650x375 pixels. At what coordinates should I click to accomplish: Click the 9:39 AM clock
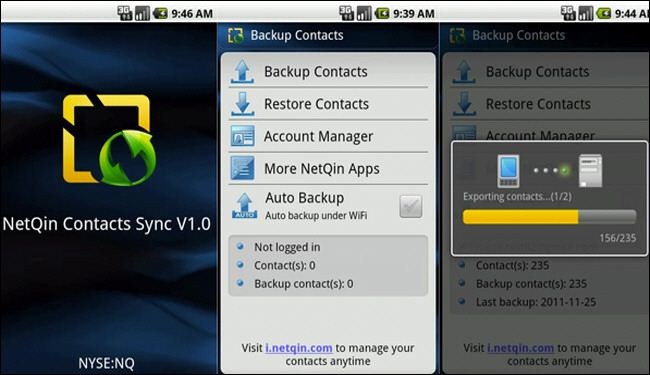point(414,14)
